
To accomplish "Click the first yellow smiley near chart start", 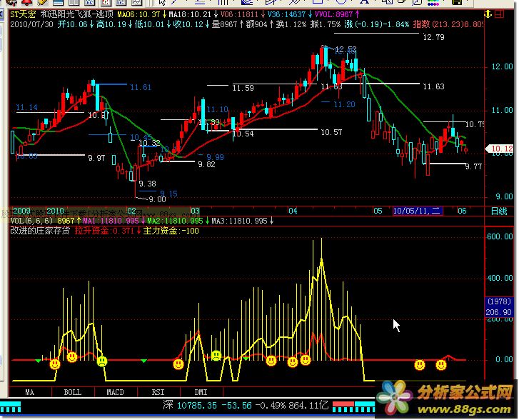I will click(55, 364).
